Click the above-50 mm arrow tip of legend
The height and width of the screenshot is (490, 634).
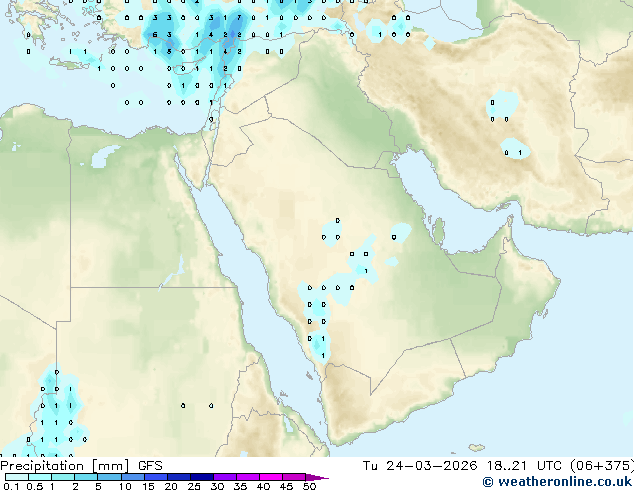317,477
